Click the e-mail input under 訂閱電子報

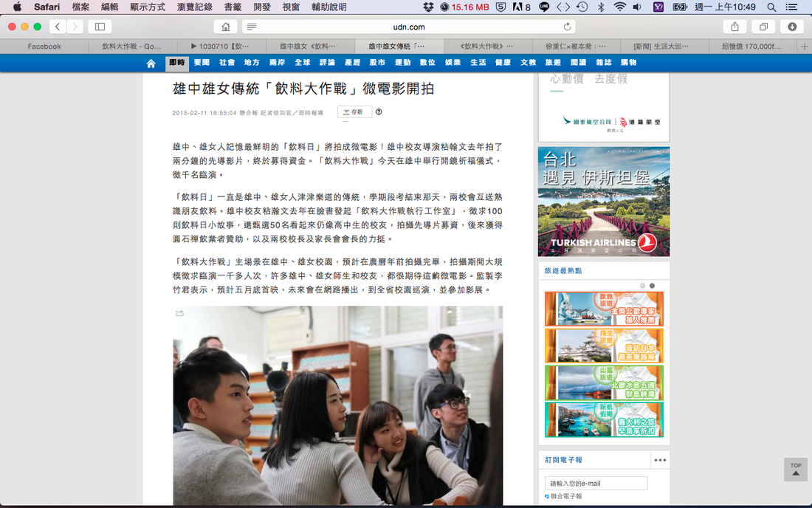(x=596, y=483)
